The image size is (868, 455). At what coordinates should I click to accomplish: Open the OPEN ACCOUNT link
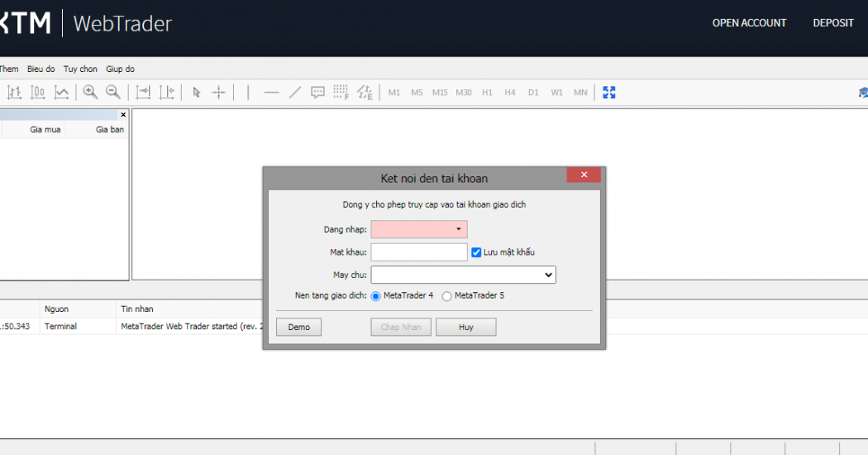point(749,22)
